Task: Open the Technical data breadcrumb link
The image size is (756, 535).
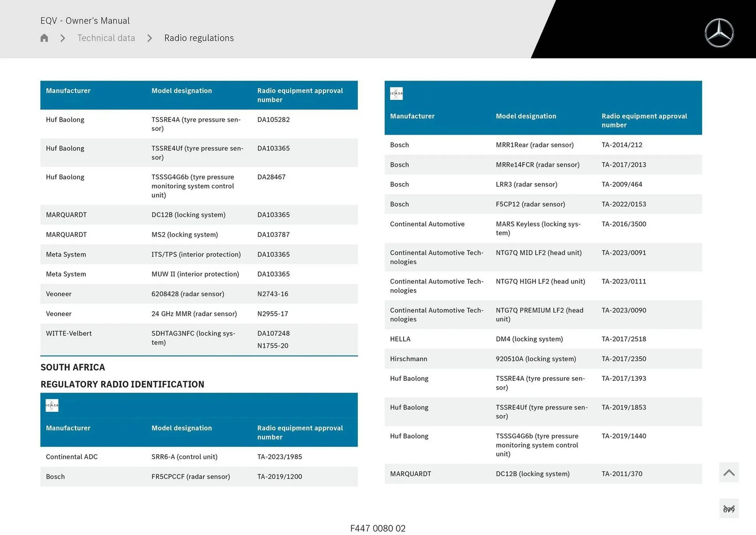Action: (x=106, y=38)
